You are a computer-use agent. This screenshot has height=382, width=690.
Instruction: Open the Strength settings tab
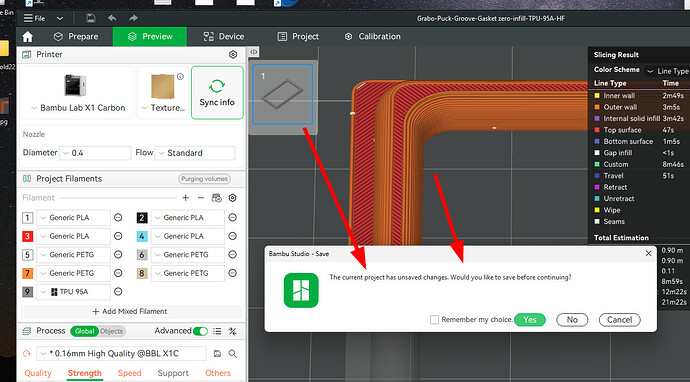84,373
